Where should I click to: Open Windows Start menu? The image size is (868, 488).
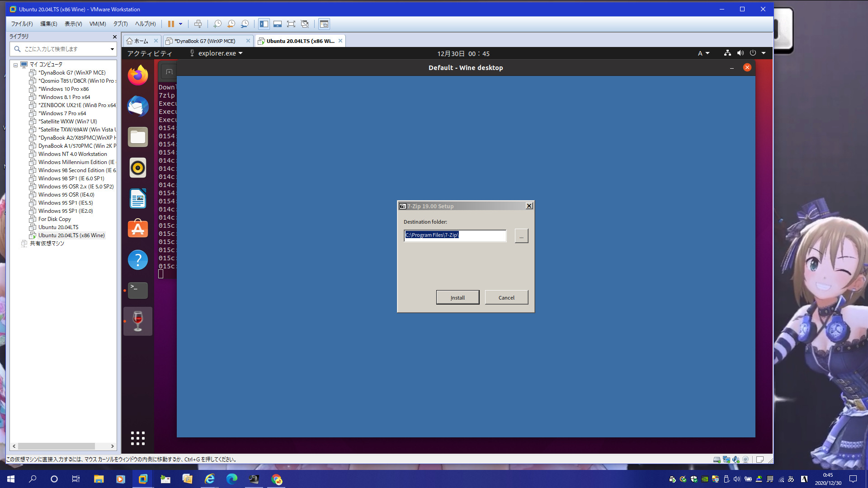pyautogui.click(x=11, y=479)
